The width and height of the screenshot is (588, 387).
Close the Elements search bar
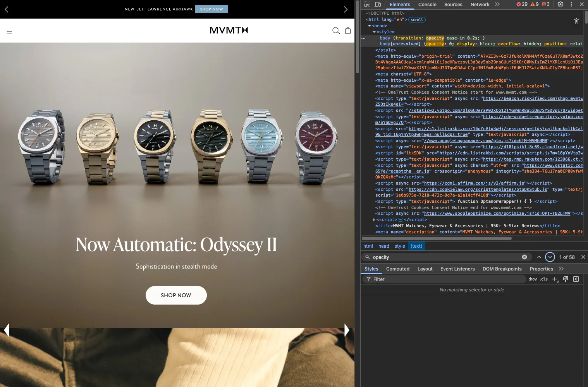[583, 257]
